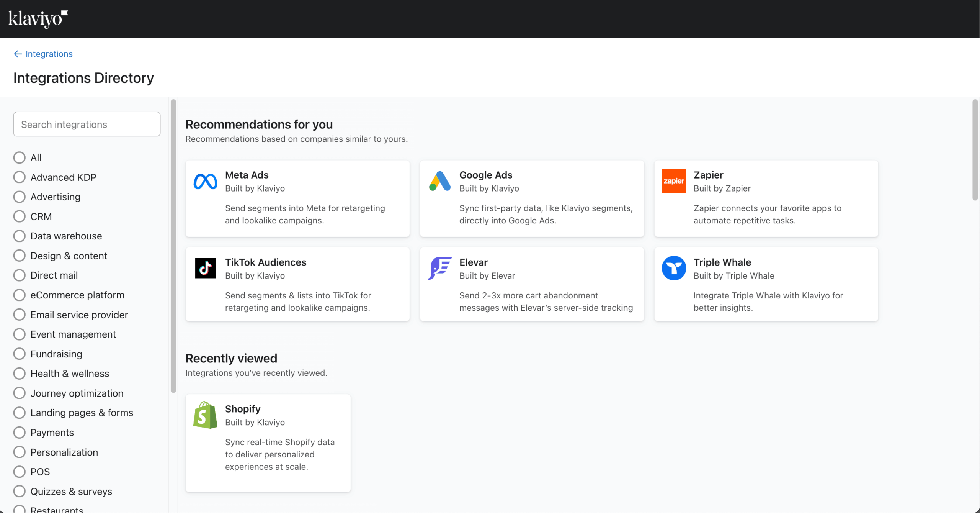Image resolution: width=980 pixels, height=513 pixels.
Task: Click the Klaviyo logo in header
Action: [38, 19]
